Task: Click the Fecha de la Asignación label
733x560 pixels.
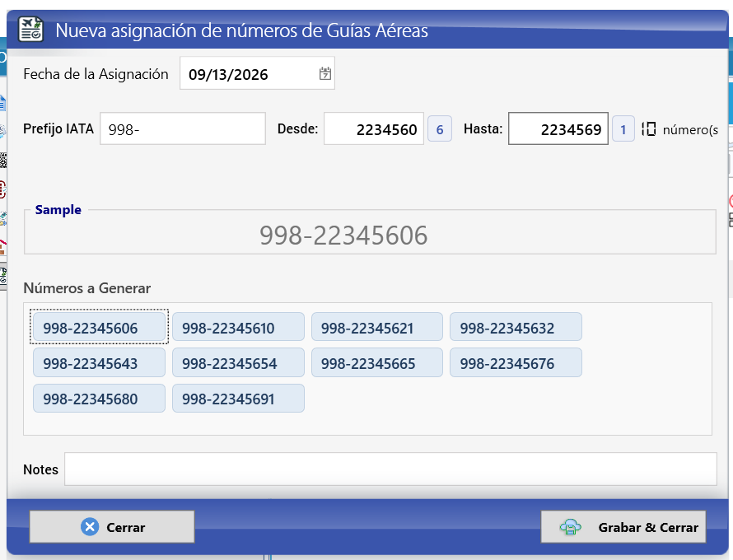Action: click(96, 74)
